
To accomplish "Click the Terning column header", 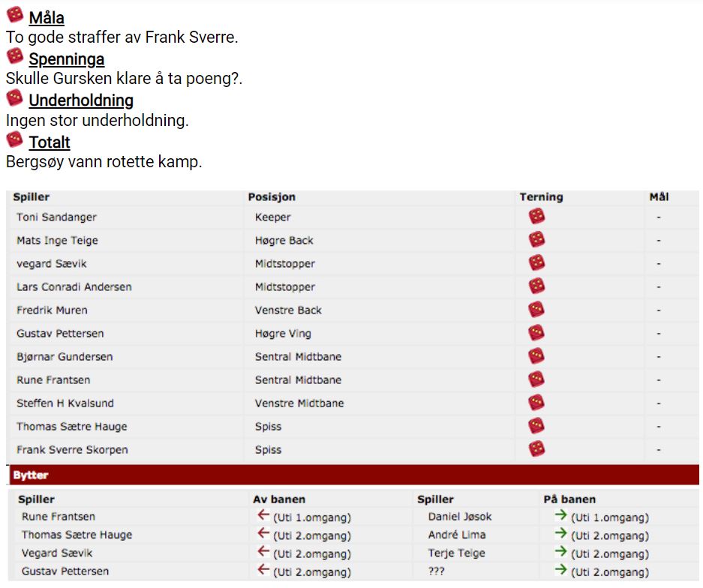I will [541, 196].
